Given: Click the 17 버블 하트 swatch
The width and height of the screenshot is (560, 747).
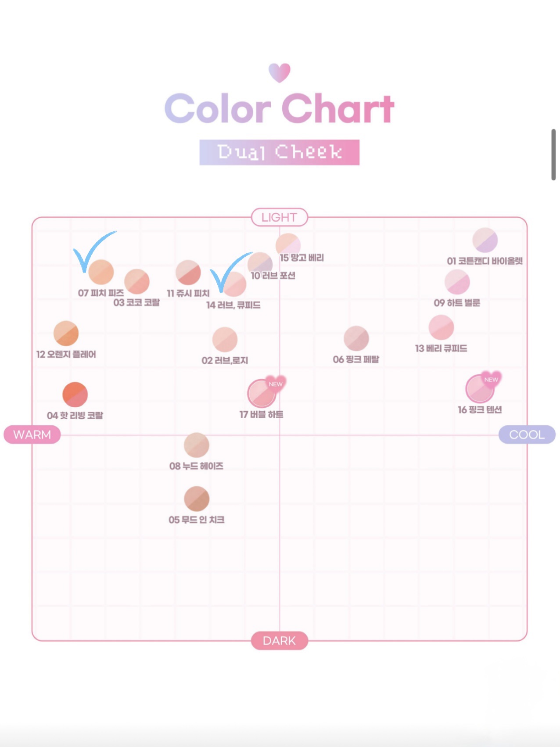Looking at the screenshot, I should (262, 394).
